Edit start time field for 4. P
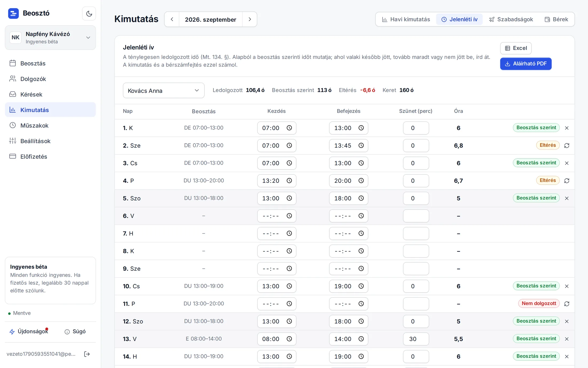588x368 pixels. (x=277, y=181)
